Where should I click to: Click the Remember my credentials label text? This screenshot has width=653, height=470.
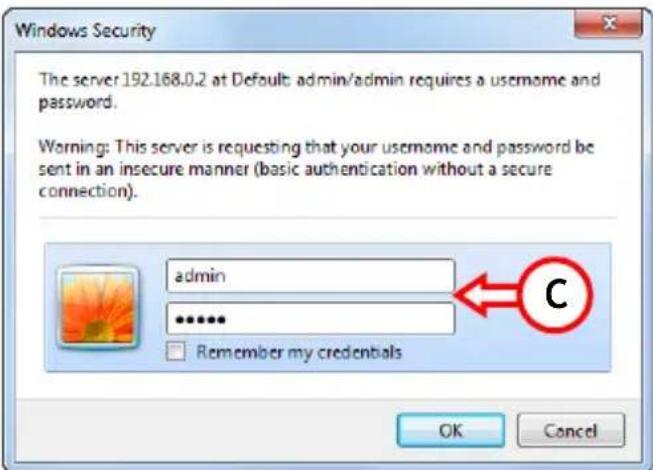(299, 352)
